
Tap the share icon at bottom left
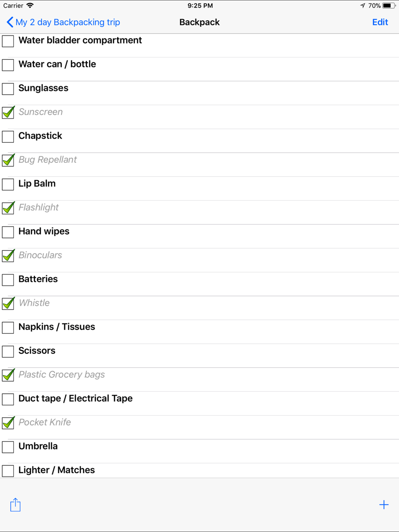(x=15, y=504)
